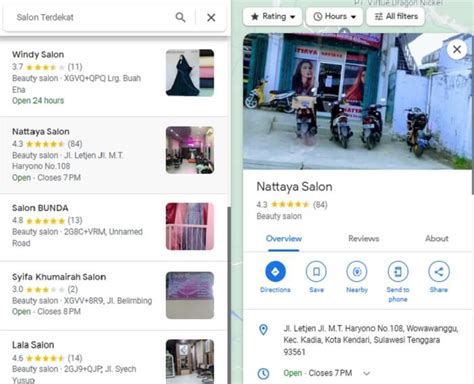Click the (84) reviews count in detail panel

320,204
